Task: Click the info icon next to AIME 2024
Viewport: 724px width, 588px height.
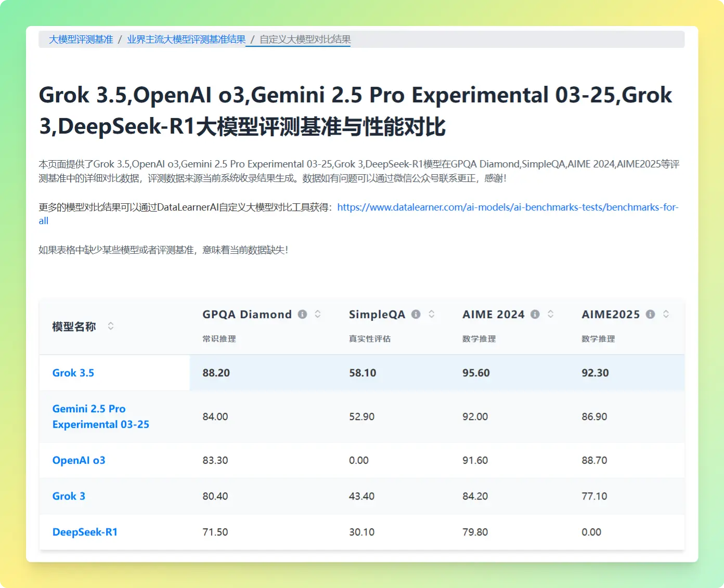Action: (x=535, y=314)
